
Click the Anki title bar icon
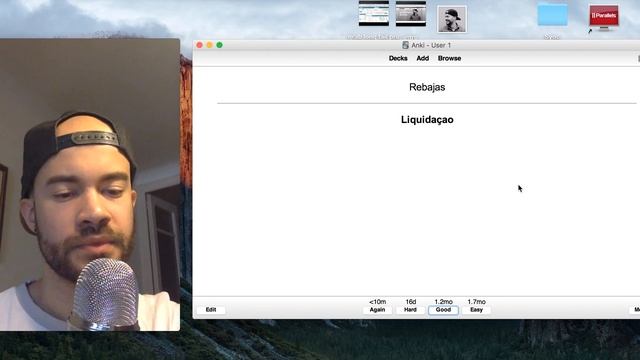405,45
